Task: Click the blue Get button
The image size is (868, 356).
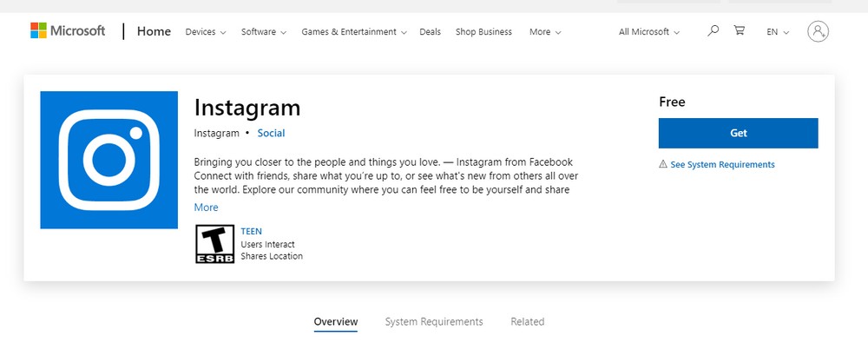Action: (x=739, y=133)
